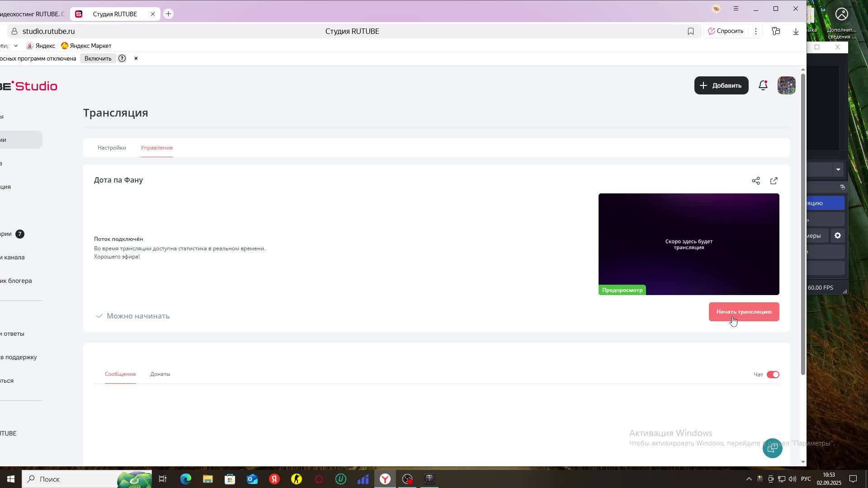Image resolution: width=868 pixels, height=488 pixels.
Task: Open the OBS settings gear icon
Action: pyautogui.click(x=838, y=235)
